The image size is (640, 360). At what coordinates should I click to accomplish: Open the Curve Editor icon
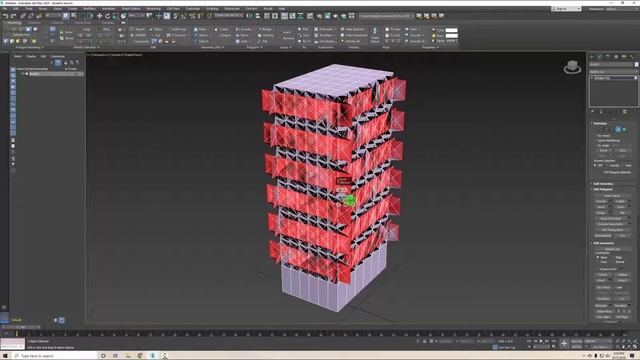(x=292, y=16)
